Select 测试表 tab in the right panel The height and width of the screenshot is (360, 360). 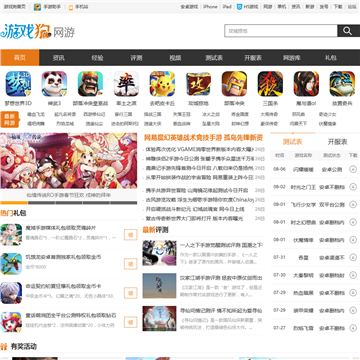(x=293, y=142)
